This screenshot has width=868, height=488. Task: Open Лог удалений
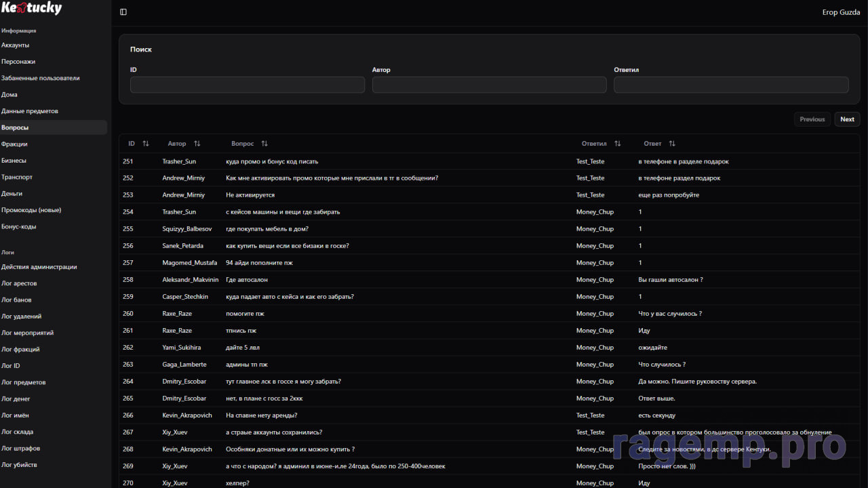[x=22, y=317]
